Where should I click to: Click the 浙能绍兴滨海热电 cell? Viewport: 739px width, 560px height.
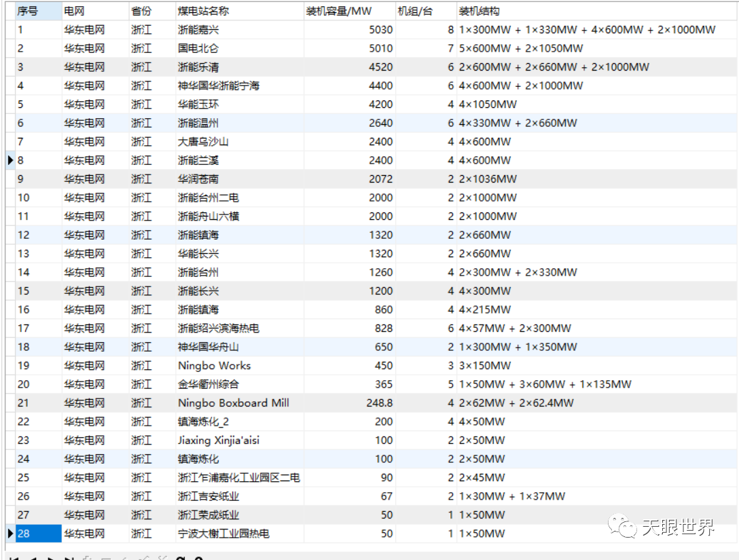239,329
